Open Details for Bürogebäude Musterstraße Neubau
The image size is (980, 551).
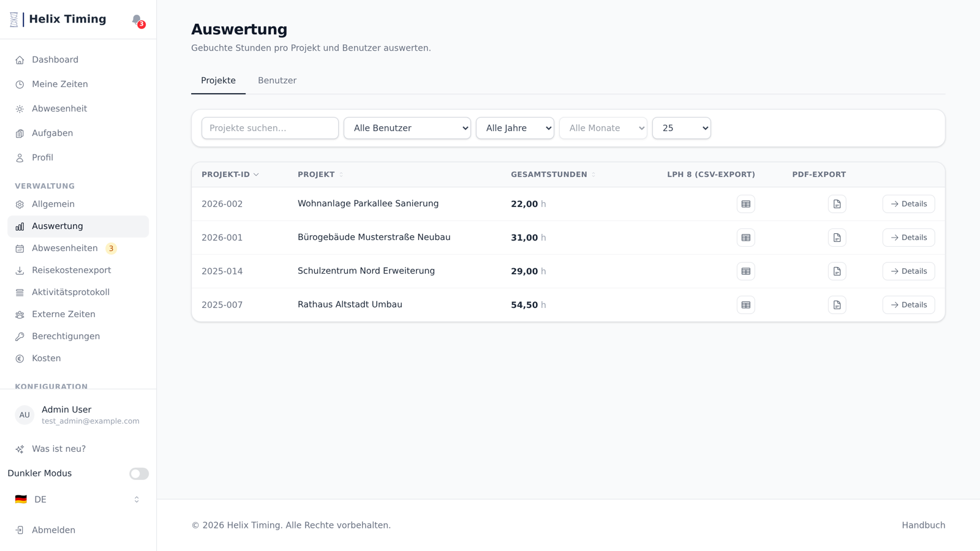(x=908, y=238)
